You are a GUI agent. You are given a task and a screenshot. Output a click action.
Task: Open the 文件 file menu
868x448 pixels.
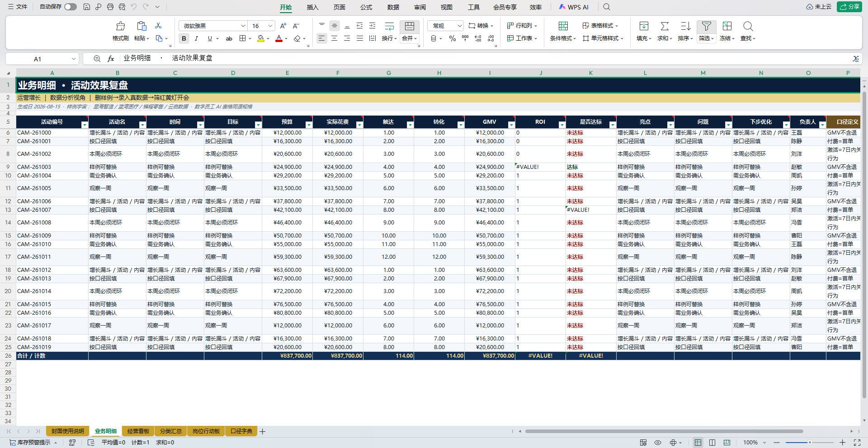pos(18,7)
